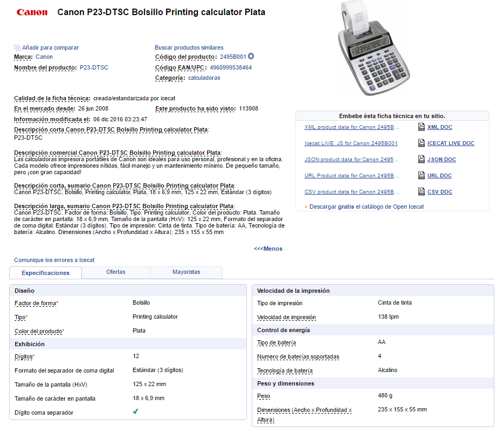Open the CSV DOC file icon

422,192
